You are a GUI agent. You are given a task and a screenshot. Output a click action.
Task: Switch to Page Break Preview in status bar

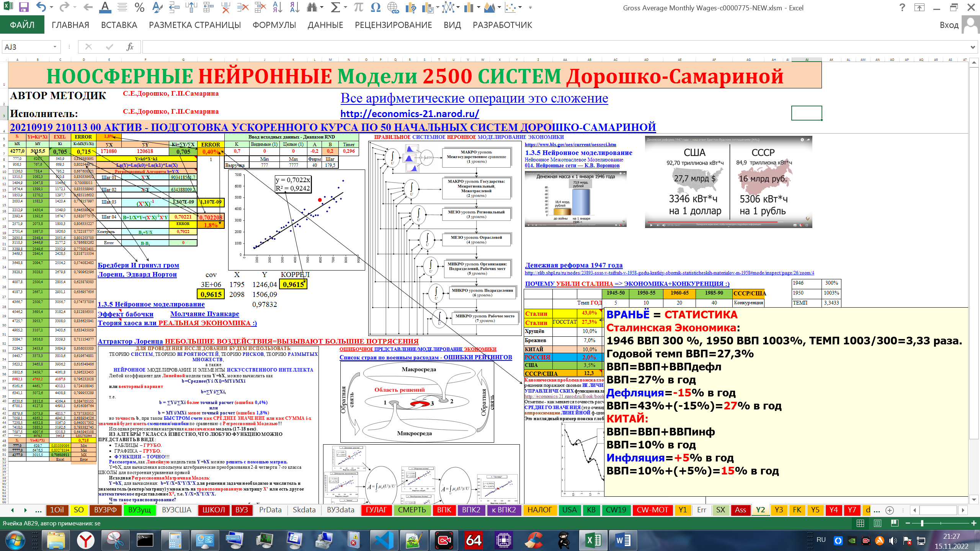pos(895,523)
